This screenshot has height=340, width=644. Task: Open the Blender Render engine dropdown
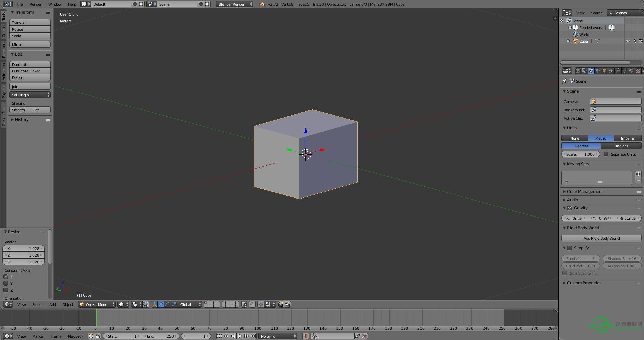[235, 4]
